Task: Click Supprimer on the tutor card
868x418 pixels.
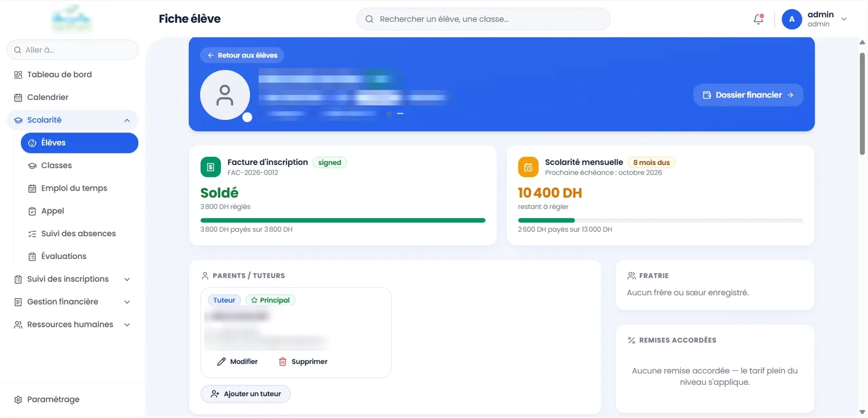Action: [x=303, y=362]
